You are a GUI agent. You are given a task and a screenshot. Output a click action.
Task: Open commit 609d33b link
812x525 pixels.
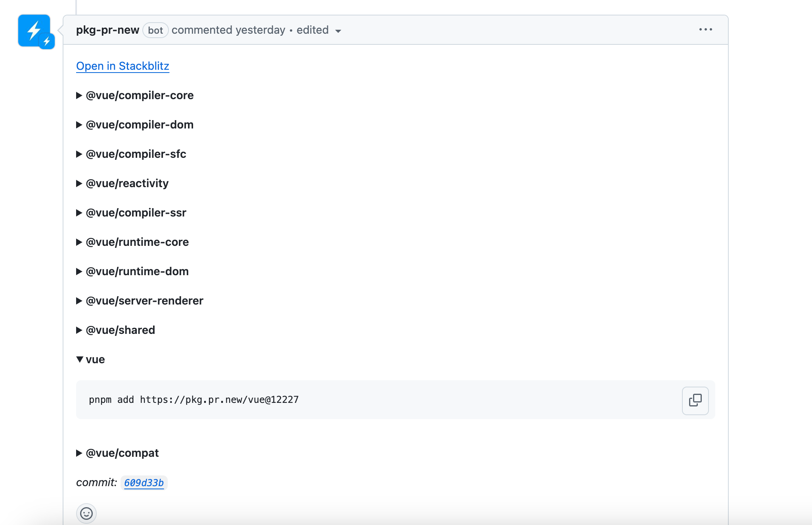pos(144,483)
